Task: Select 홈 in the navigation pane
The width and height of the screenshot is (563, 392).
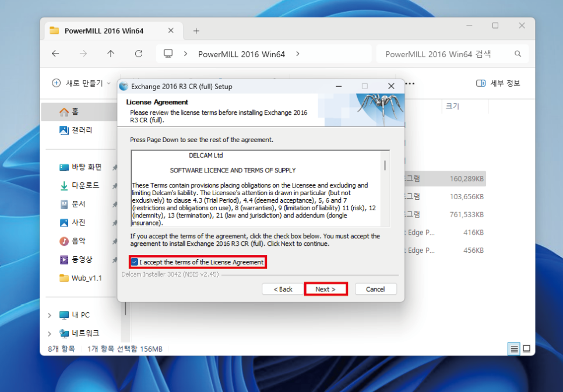Action: point(79,112)
